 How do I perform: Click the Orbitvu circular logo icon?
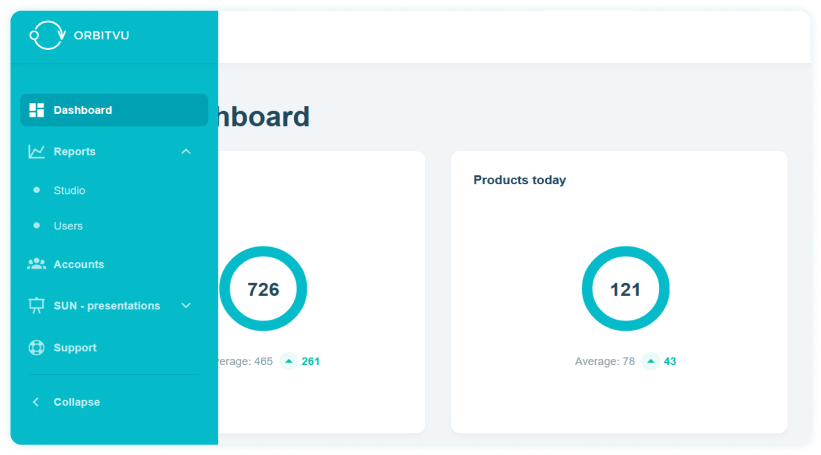pyautogui.click(x=47, y=35)
